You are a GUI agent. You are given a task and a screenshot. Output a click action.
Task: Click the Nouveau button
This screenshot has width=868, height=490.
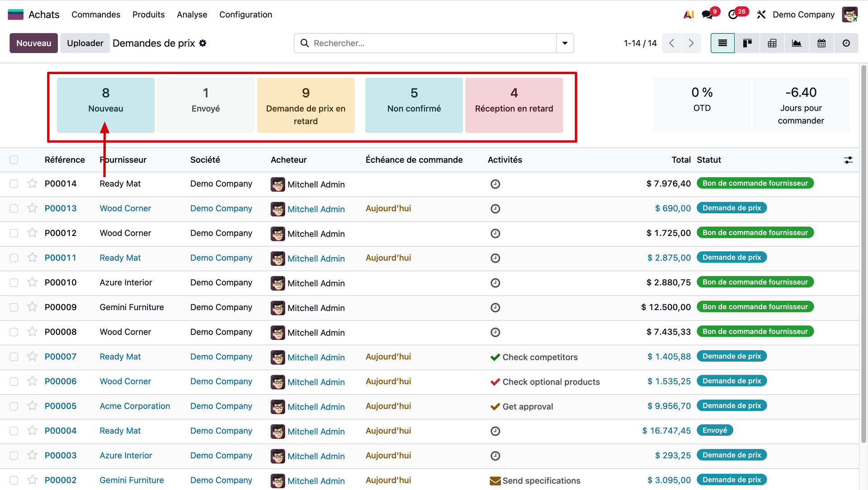[33, 43]
